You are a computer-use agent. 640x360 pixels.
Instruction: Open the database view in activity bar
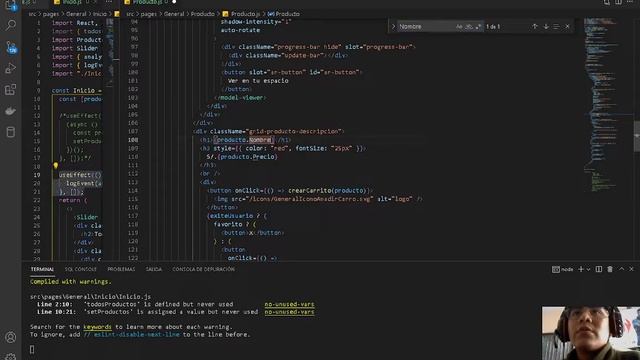coord(11,132)
